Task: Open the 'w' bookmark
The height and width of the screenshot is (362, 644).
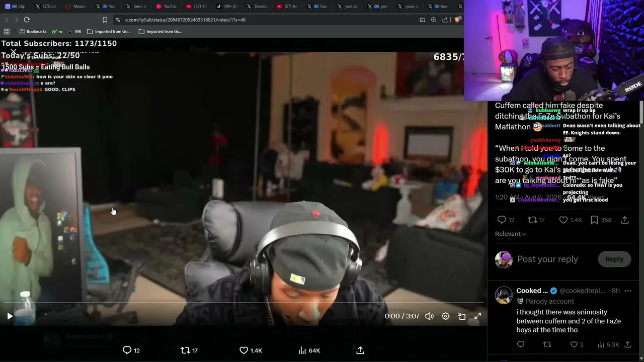Action: tap(57, 31)
